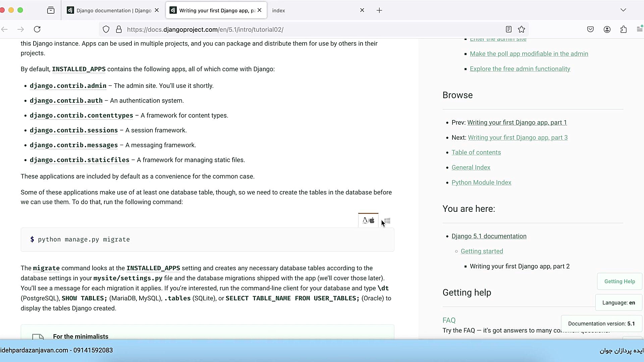Open the django.contrib.sessions link
The height and width of the screenshot is (362, 644).
[74, 130]
